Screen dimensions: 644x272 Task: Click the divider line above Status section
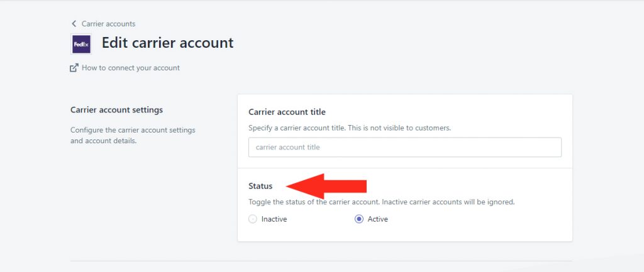(404, 168)
